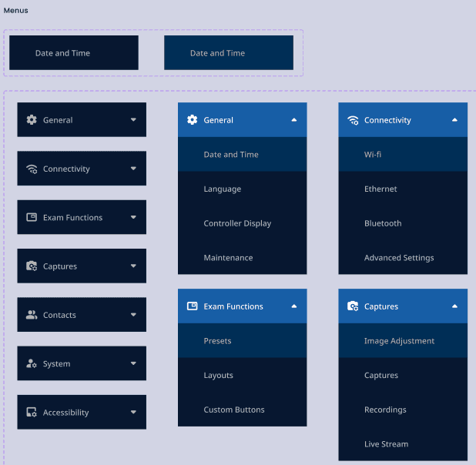
Task: Open Advanced Settings item
Action: pyautogui.click(x=403, y=258)
